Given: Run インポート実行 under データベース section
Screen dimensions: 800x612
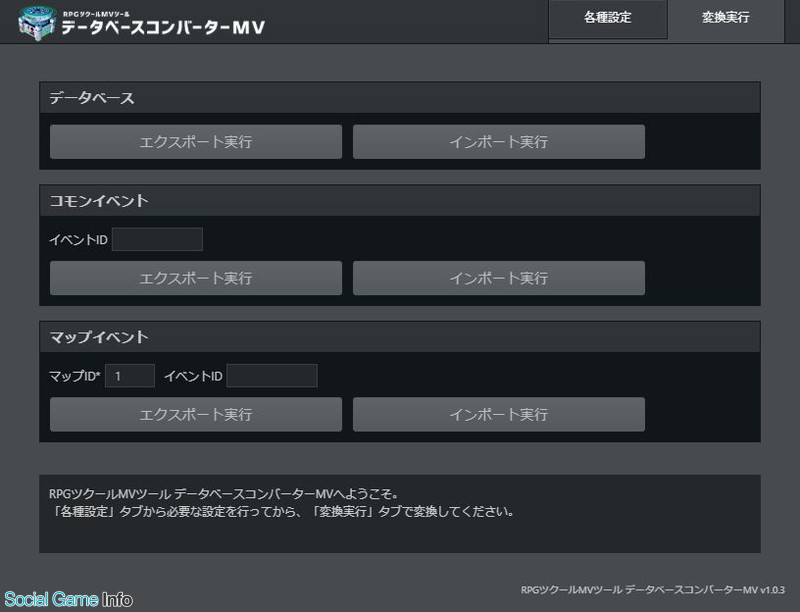Looking at the screenshot, I should [x=498, y=142].
